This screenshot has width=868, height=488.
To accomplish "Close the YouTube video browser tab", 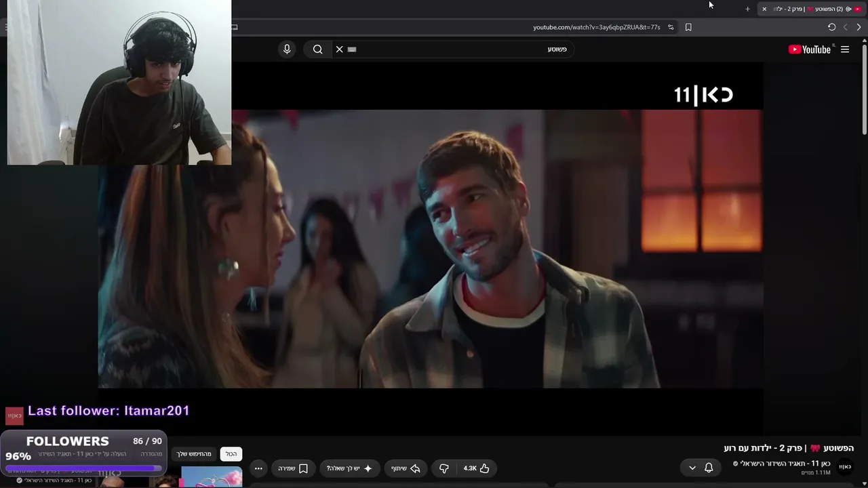I will pyautogui.click(x=764, y=9).
